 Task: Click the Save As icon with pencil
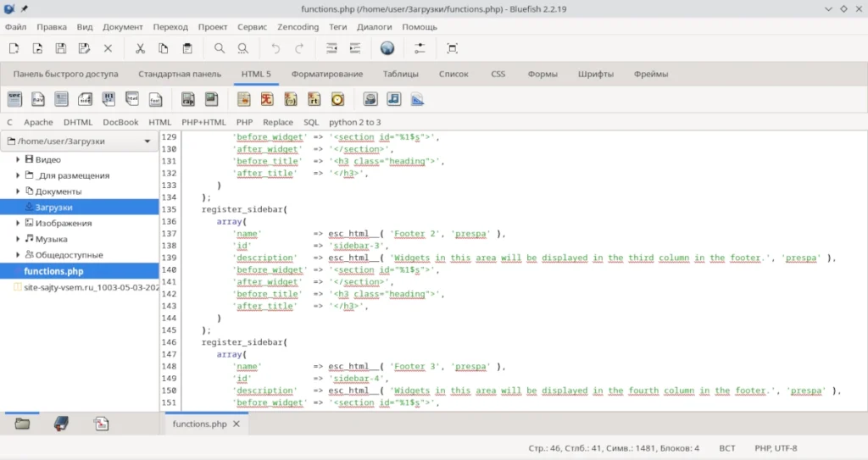click(84, 49)
